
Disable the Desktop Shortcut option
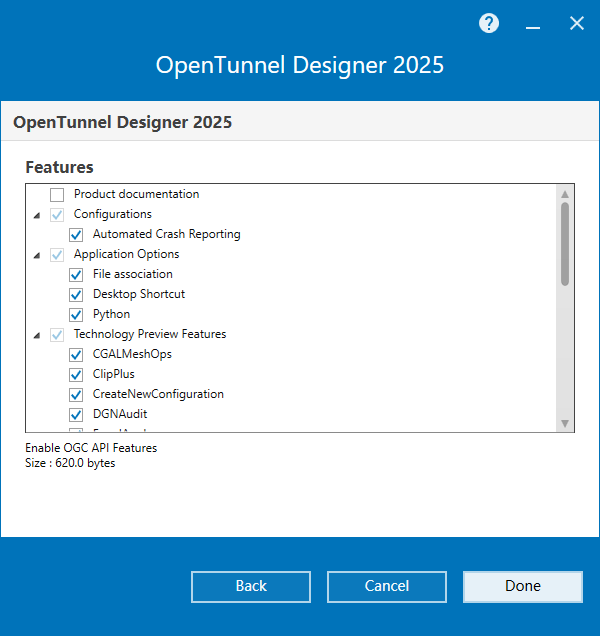click(x=76, y=294)
